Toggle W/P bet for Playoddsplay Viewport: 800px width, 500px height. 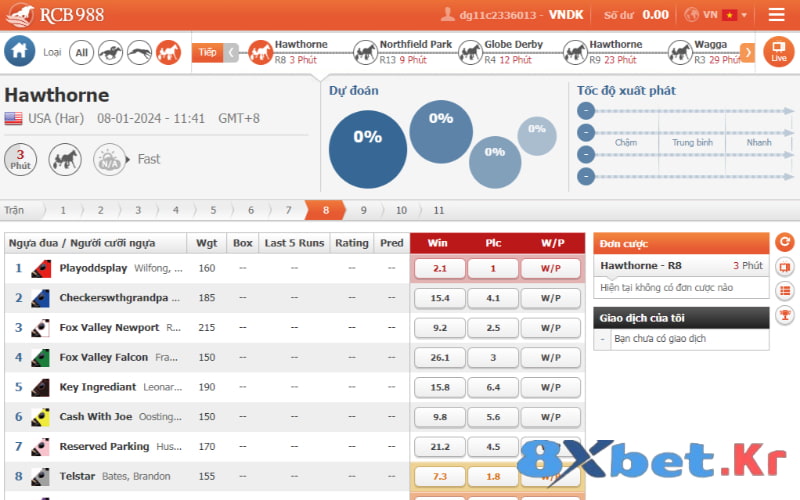click(550, 268)
